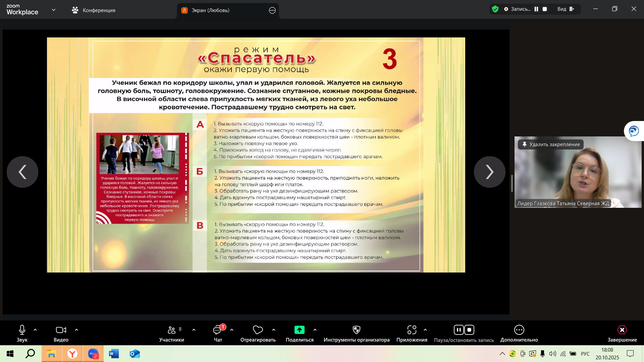Open the Chat panel icon

coord(218,330)
